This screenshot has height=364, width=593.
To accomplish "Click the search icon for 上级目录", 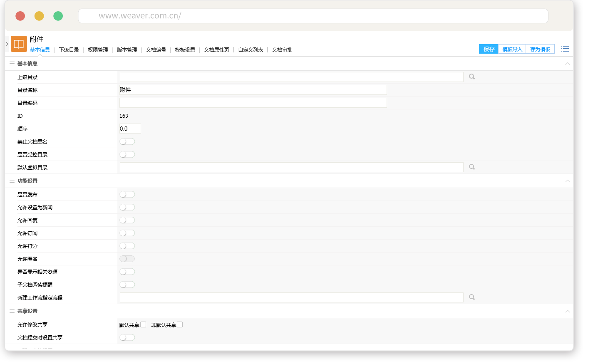I will [472, 77].
